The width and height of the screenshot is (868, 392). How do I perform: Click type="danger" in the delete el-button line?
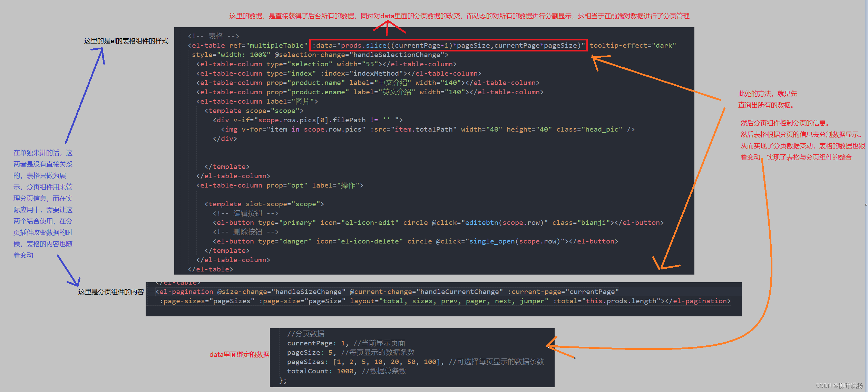[285, 241]
